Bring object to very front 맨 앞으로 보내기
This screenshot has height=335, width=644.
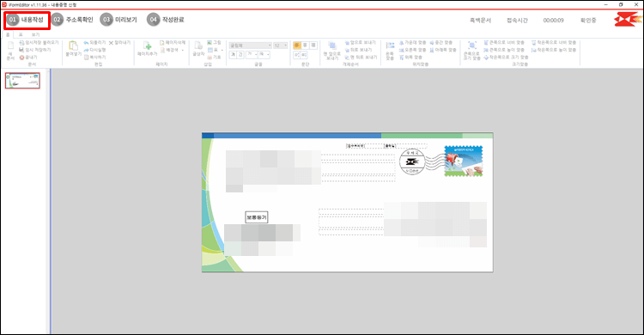point(331,50)
